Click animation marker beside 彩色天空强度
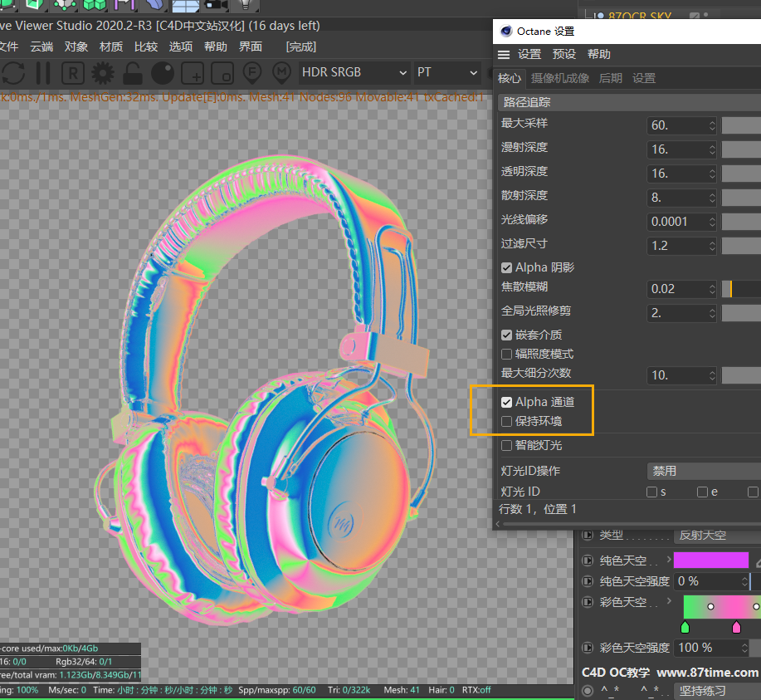 pos(588,648)
